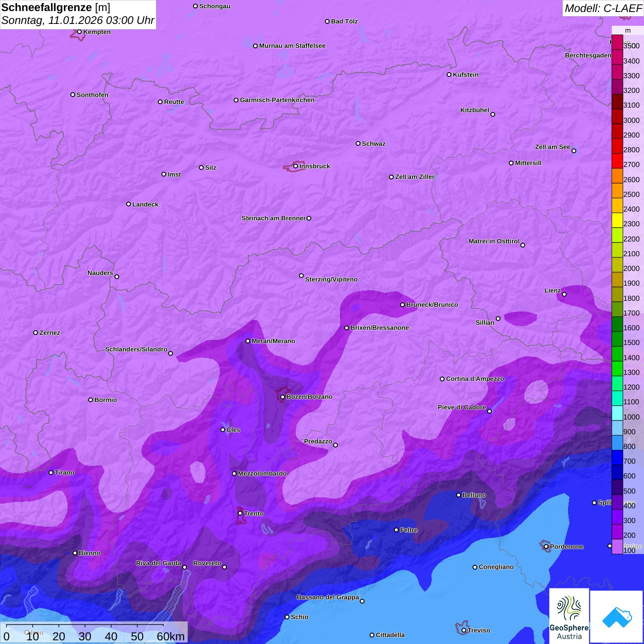This screenshot has width=644, height=644.
Task: Click the 'Steinach am Brenner' label
Action: (x=274, y=218)
